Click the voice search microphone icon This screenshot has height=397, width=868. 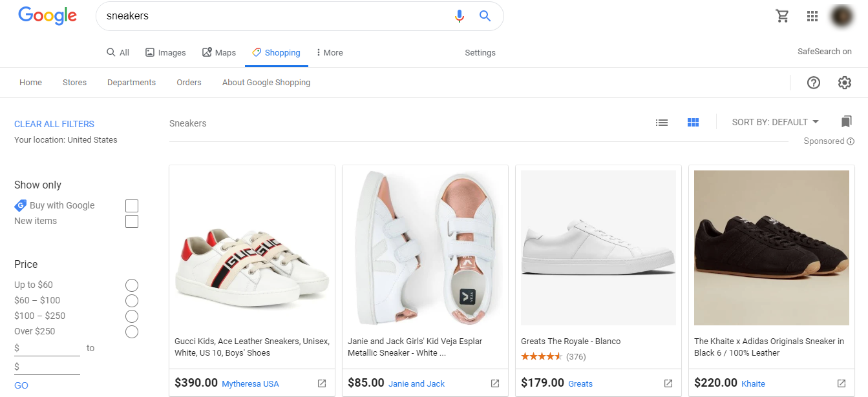[x=460, y=16]
